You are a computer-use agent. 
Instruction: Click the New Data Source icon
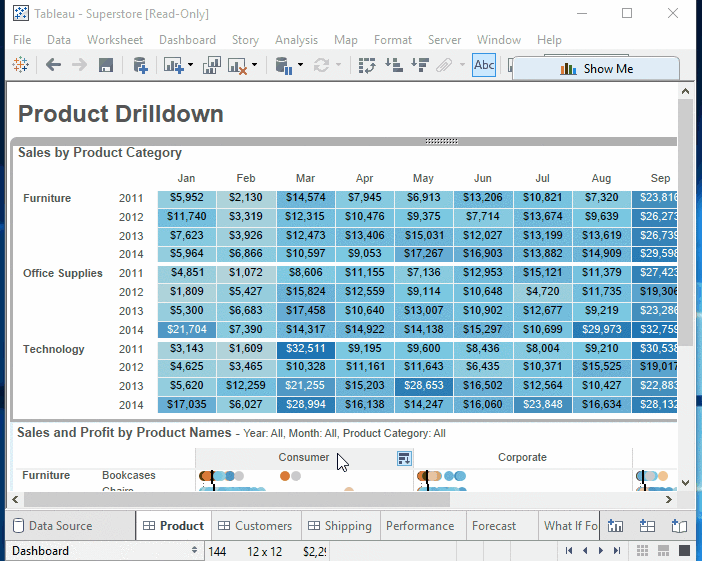pyautogui.click(x=140, y=66)
